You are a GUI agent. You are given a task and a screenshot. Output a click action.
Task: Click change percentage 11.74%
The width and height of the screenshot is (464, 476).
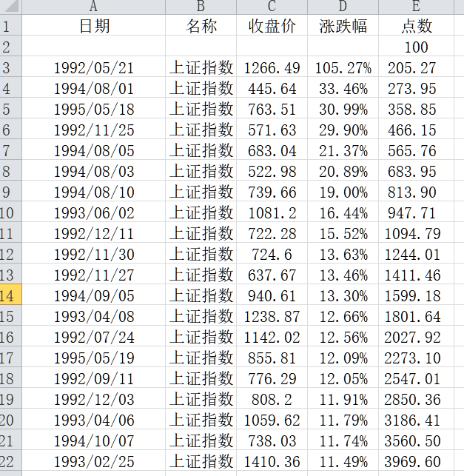pyautogui.click(x=343, y=440)
